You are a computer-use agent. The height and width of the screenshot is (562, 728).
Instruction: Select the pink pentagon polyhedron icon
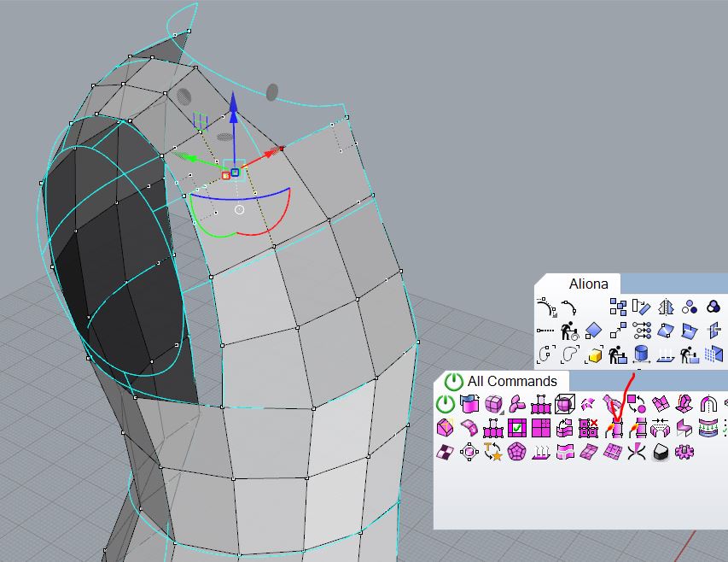[x=516, y=452]
